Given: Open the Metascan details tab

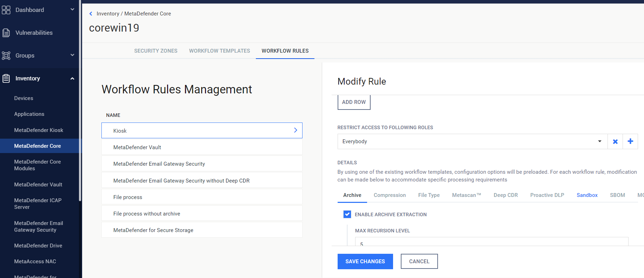Looking at the screenshot, I should click(466, 195).
